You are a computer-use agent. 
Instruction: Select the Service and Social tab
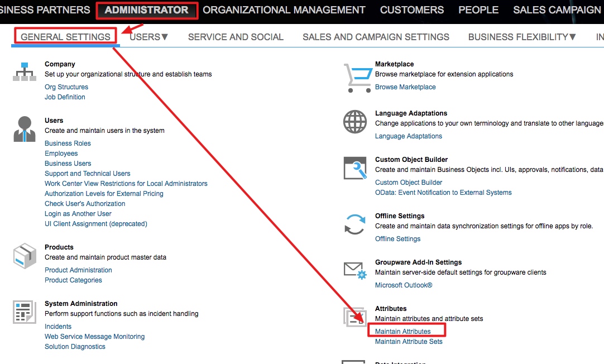point(236,37)
